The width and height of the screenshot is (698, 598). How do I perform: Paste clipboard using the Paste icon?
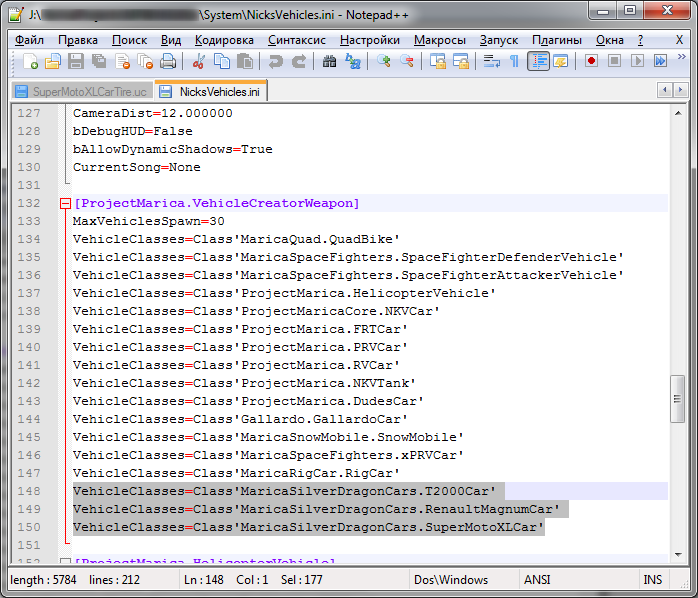[x=245, y=61]
